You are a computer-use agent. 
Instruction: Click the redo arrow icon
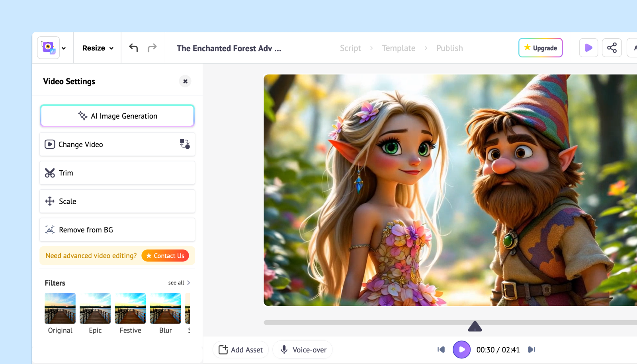pos(152,48)
